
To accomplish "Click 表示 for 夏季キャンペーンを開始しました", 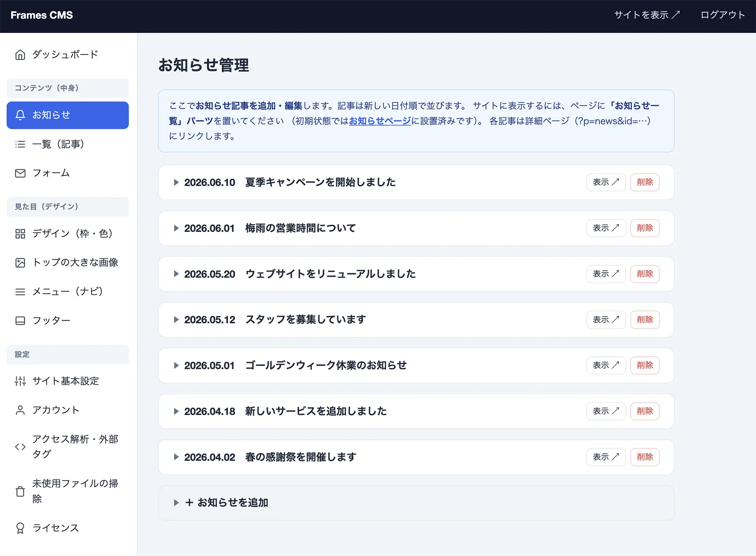I will (x=606, y=182).
